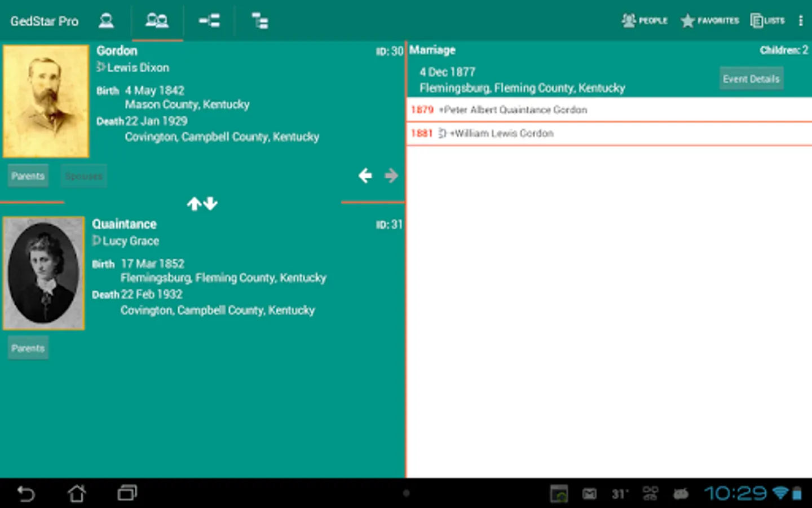Viewport: 812px width, 508px height.
Task: Open the descendants tree view tab
Action: (259, 21)
